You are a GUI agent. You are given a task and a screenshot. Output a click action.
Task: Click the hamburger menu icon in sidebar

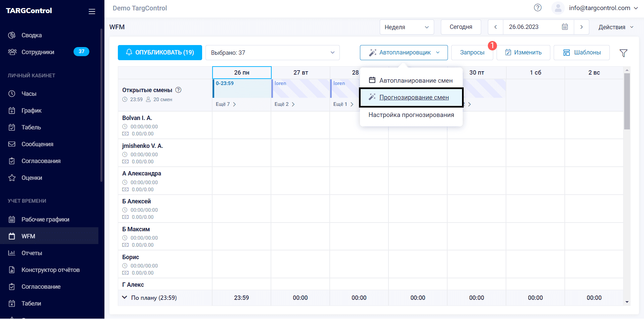click(x=92, y=11)
